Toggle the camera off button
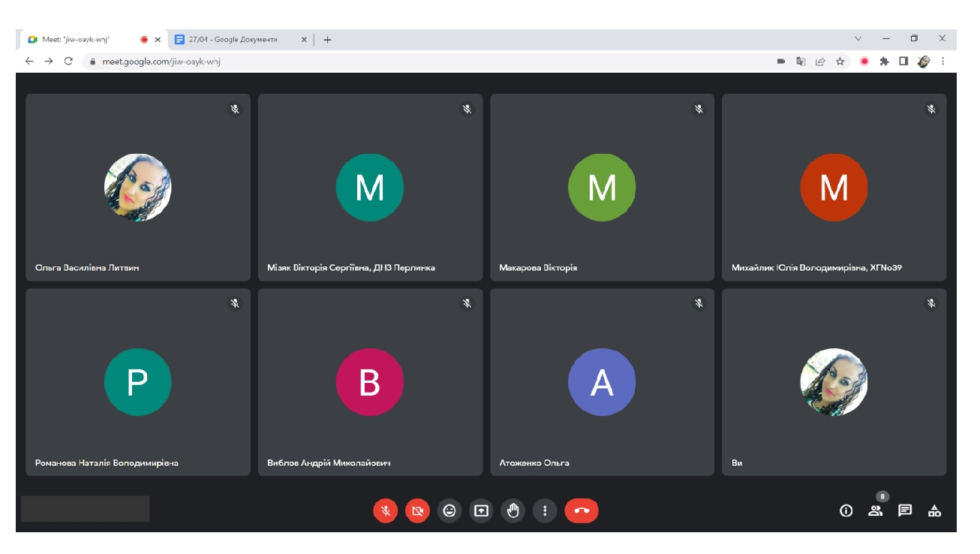 tap(417, 511)
